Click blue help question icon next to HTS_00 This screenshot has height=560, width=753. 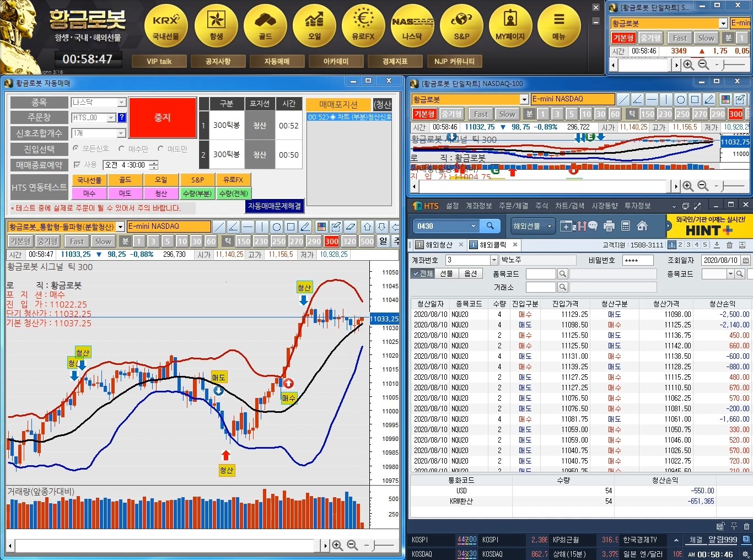click(122, 117)
